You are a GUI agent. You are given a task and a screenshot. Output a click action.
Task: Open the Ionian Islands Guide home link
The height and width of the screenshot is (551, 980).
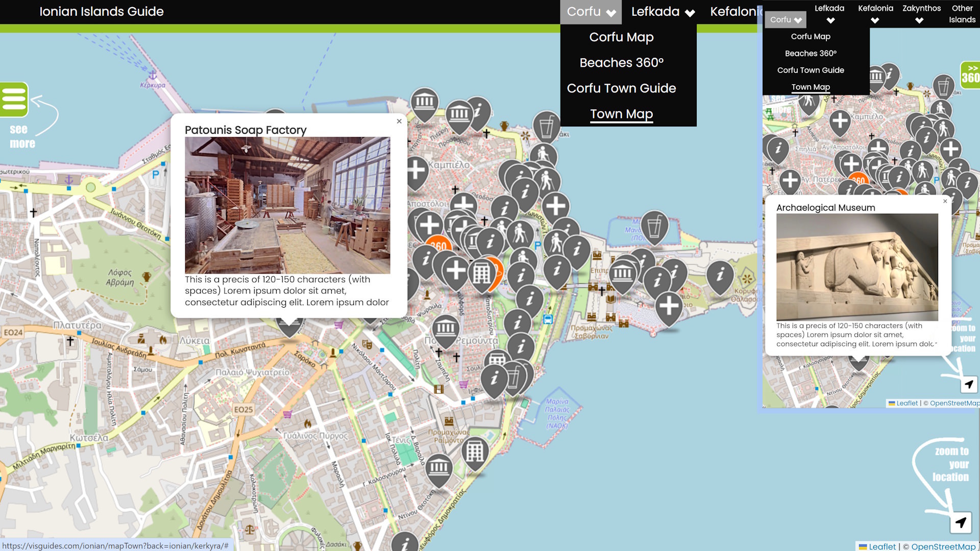point(102,12)
